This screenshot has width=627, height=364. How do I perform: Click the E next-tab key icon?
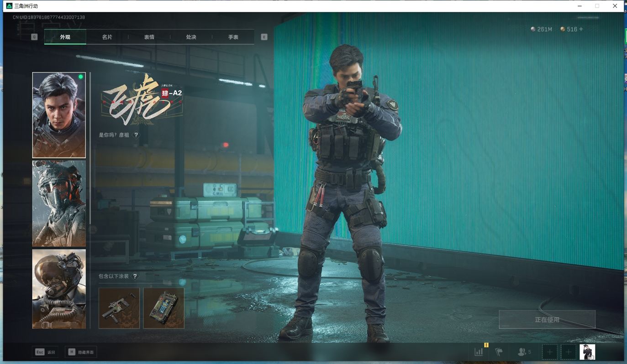point(264,37)
